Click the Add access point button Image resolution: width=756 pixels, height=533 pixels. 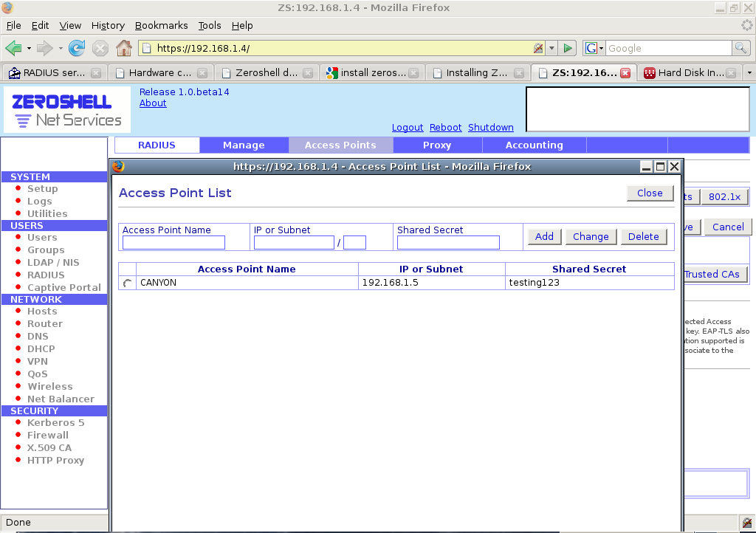[x=544, y=237]
